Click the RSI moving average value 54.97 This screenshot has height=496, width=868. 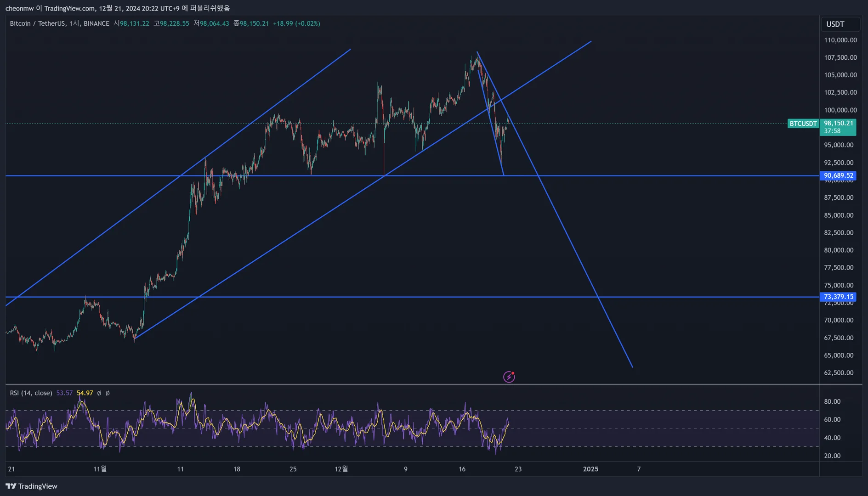(x=85, y=393)
